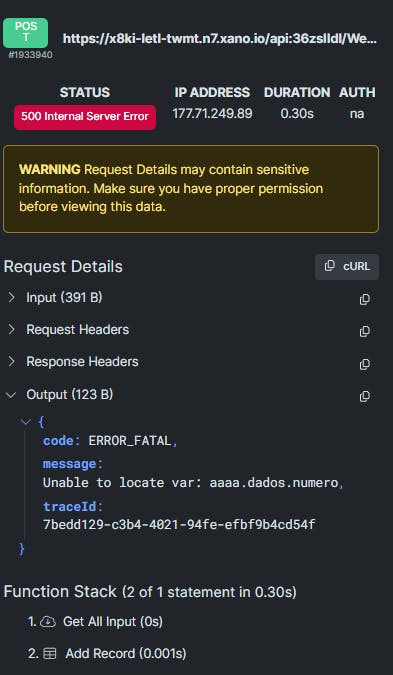Click the 500 Internal Server Error badge

pyautogui.click(x=85, y=117)
